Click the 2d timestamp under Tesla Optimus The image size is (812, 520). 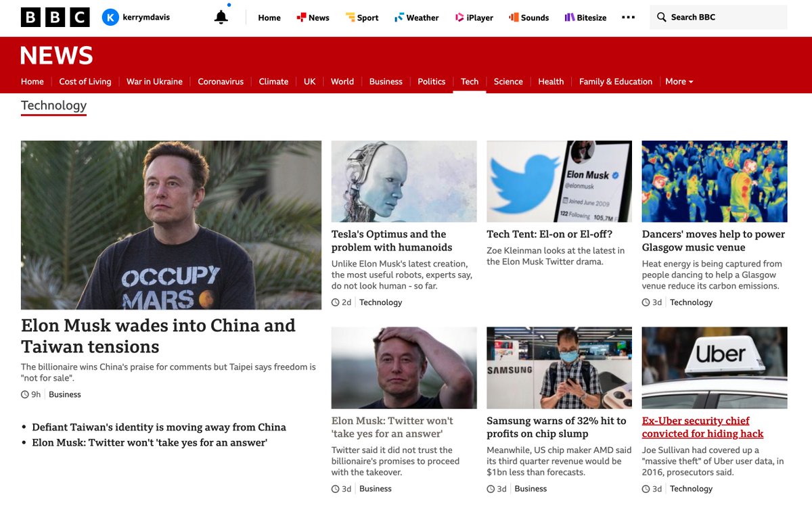(342, 302)
